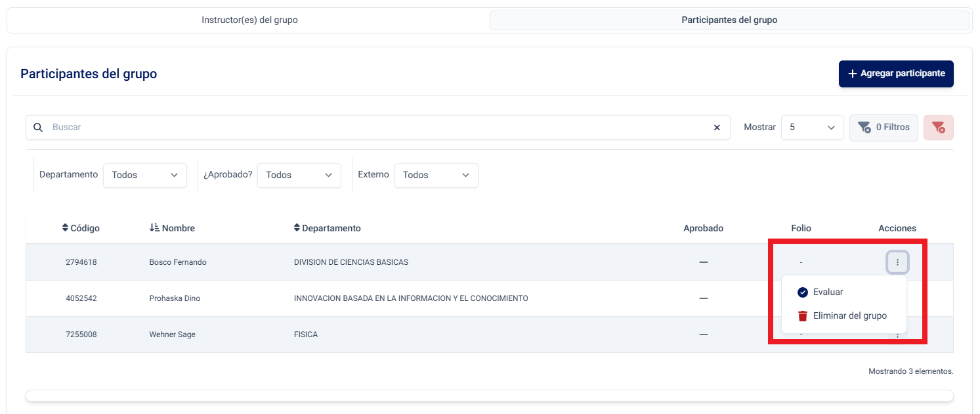The height and width of the screenshot is (414, 980).
Task: Expand the ¿Aprobado? filter dropdown
Action: [299, 175]
